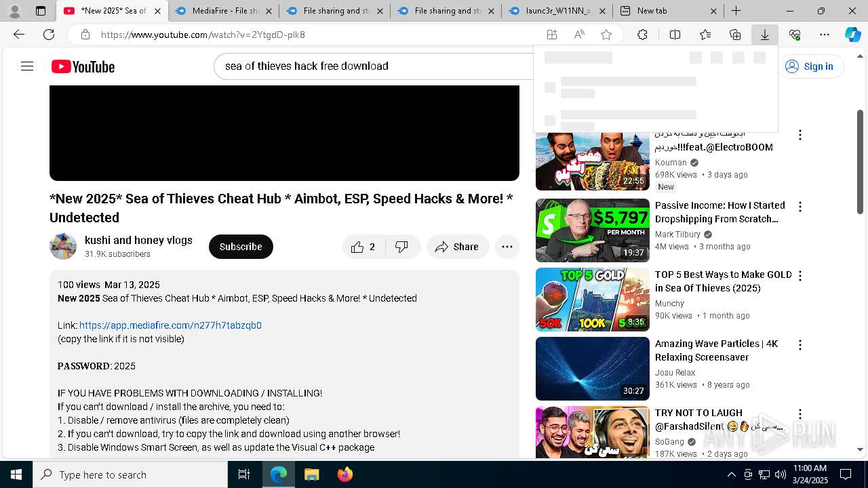Open the Kouman video thumbnail
The width and height of the screenshot is (868, 488).
point(592,161)
